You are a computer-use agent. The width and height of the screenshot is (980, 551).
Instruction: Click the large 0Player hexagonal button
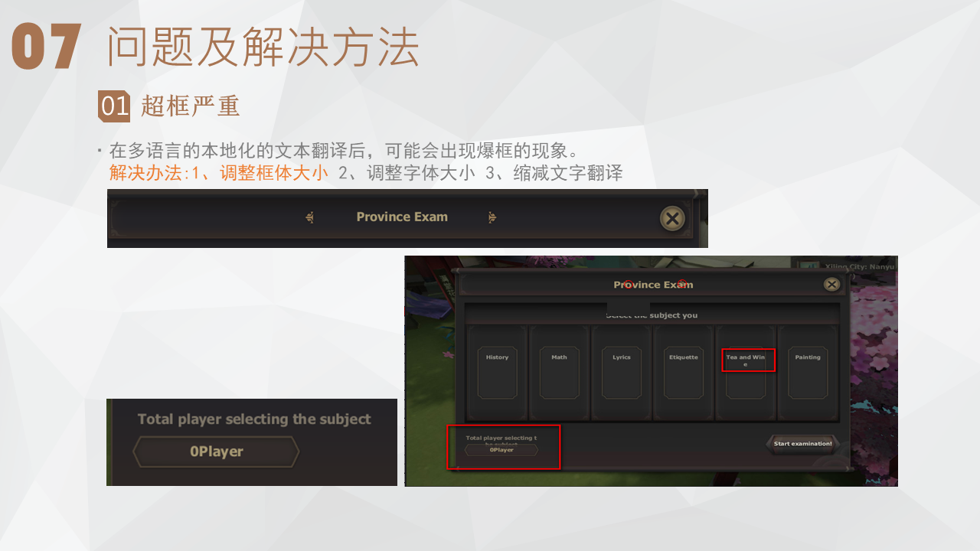216,452
